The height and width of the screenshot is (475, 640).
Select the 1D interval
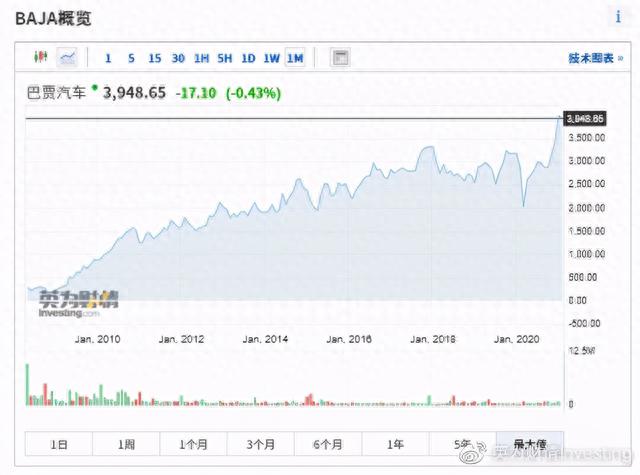248,58
